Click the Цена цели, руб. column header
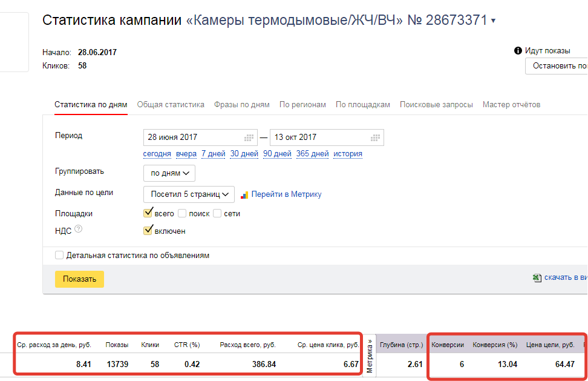Viewport: 588px width, 381px height. (550, 345)
